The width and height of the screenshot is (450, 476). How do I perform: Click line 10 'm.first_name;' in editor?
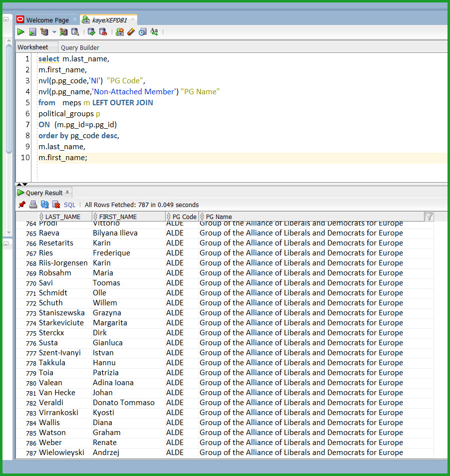pyautogui.click(x=63, y=158)
